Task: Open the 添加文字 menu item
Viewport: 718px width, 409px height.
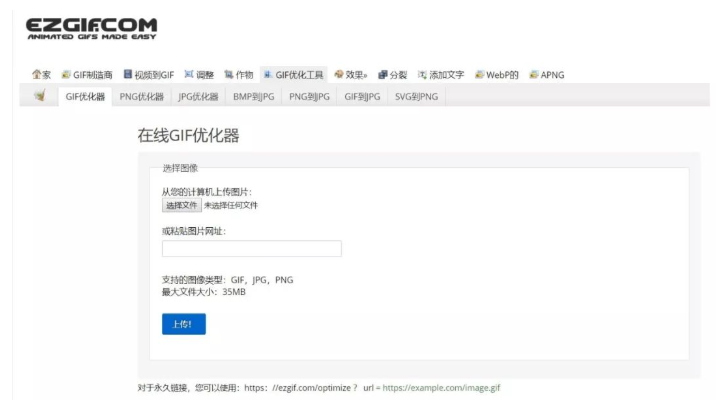Action: [x=441, y=75]
